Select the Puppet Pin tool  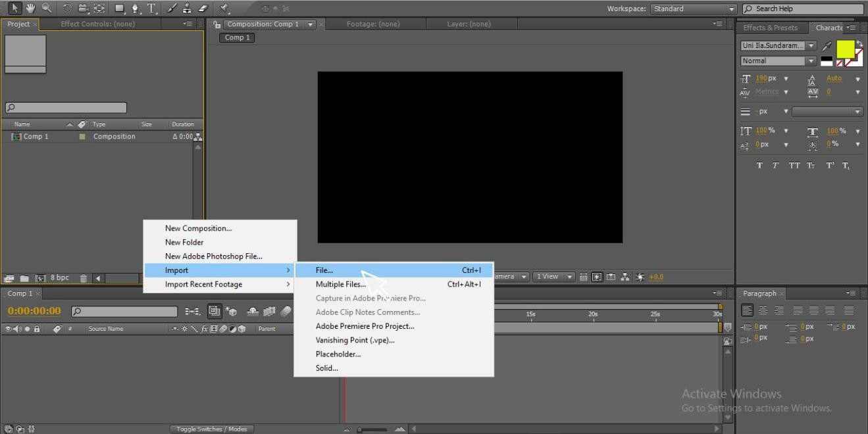tap(224, 9)
